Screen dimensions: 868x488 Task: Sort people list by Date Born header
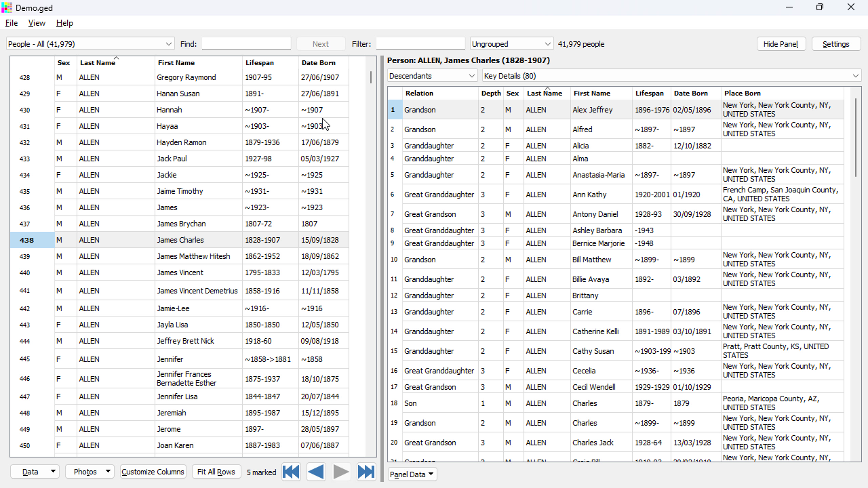tap(323, 63)
